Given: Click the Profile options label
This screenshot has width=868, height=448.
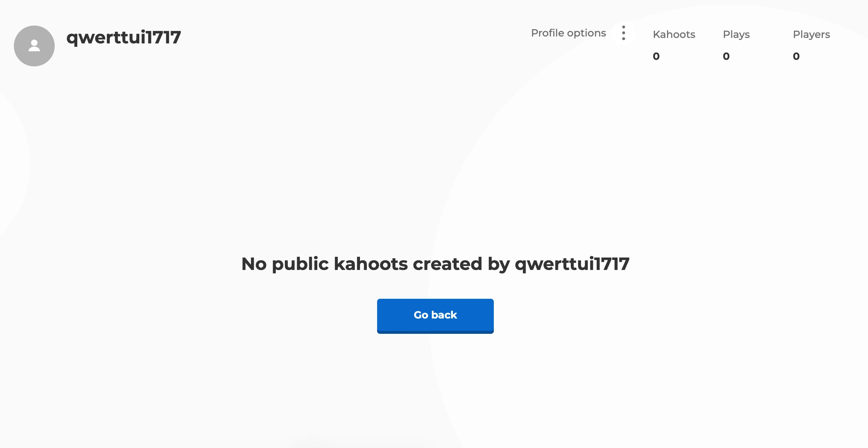Looking at the screenshot, I should 568,33.
